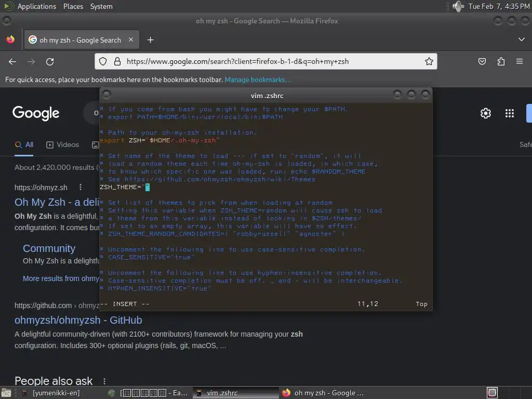Click the vim window title bar
The height and width of the screenshot is (399, 532).
pos(267,96)
